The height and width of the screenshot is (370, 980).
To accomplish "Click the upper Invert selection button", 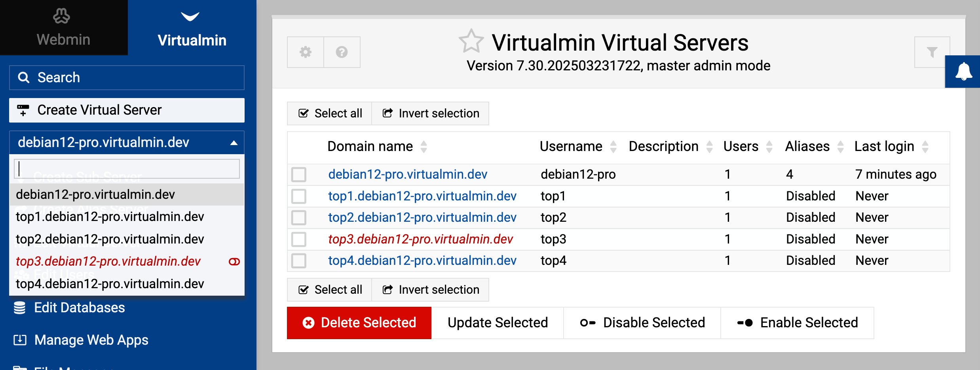I will pyautogui.click(x=430, y=113).
